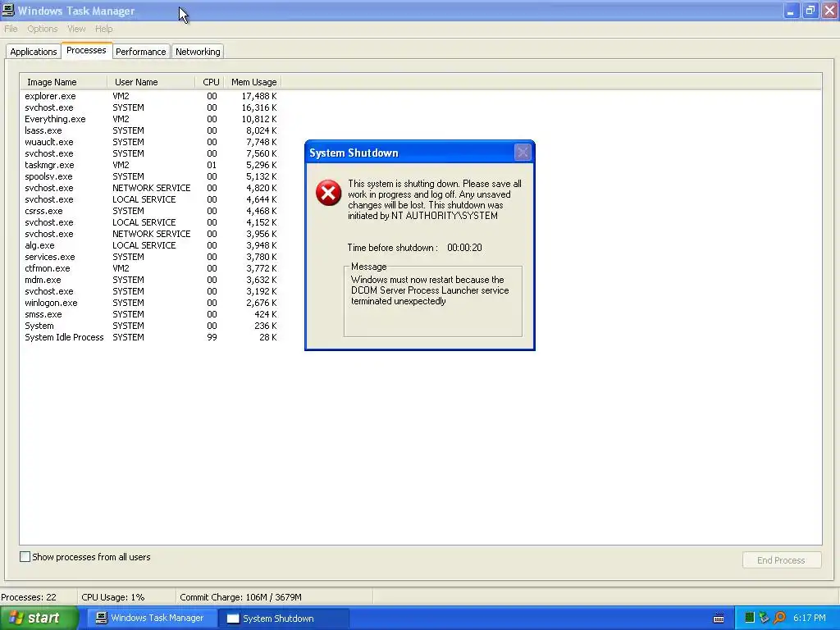Select the smss.exe process
840x630 pixels.
(151, 314)
